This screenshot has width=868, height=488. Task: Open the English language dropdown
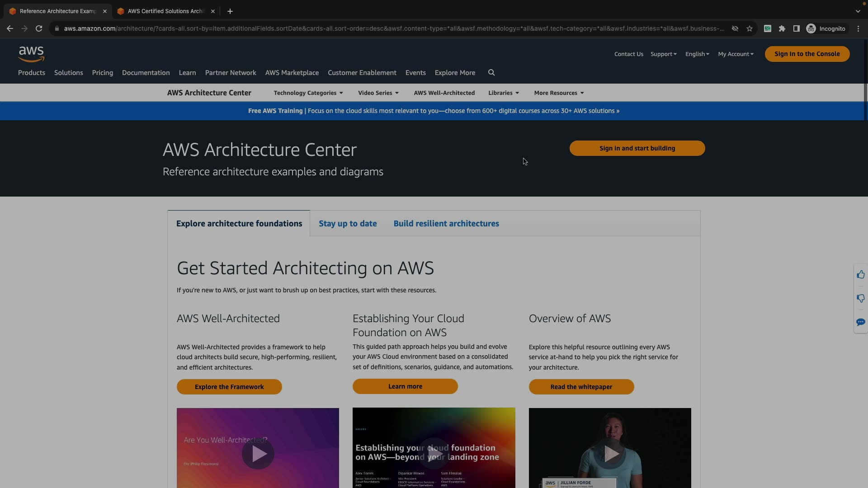[697, 54]
